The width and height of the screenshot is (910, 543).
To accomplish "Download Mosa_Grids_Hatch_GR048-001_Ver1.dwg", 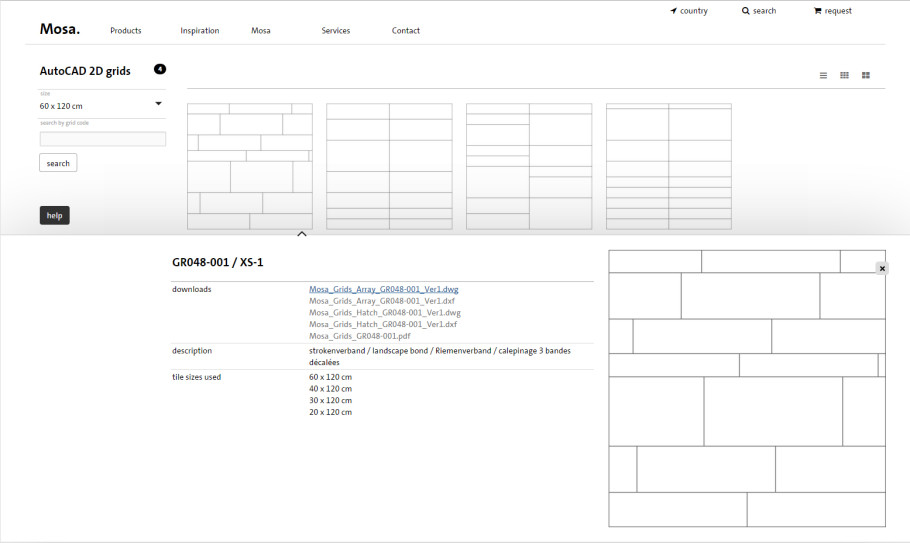I will pyautogui.click(x=385, y=313).
